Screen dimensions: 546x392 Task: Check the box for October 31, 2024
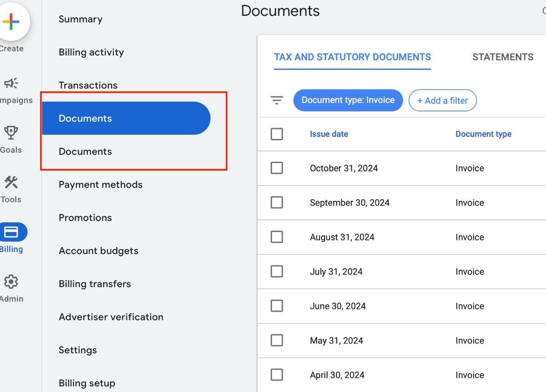coord(277,168)
